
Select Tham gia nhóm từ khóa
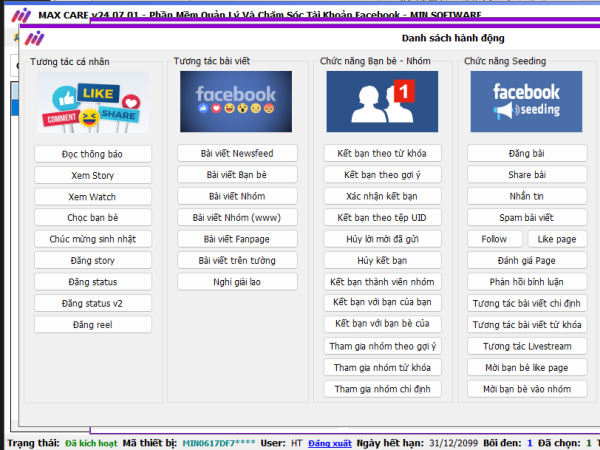tap(382, 367)
